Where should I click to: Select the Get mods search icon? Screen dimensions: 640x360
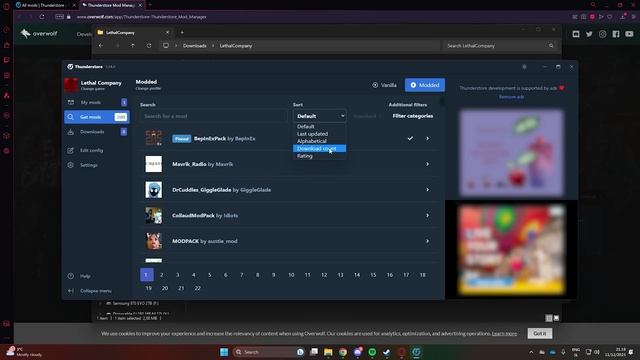pyautogui.click(x=71, y=117)
